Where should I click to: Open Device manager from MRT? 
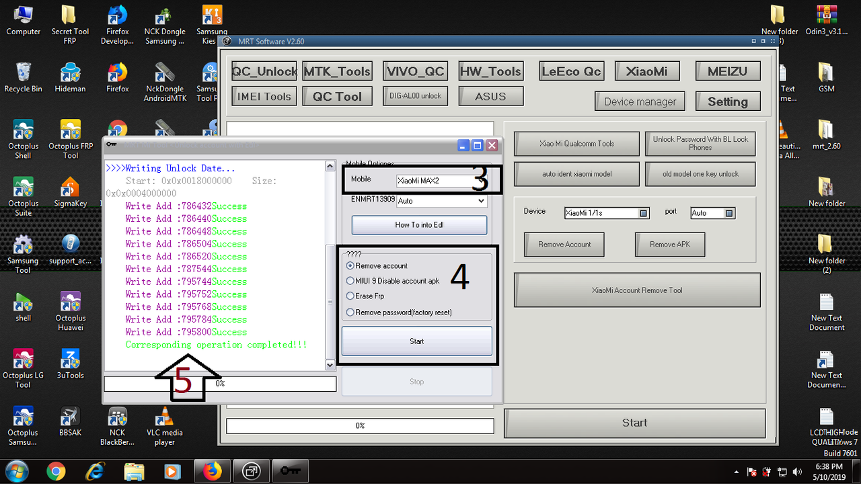pos(640,101)
